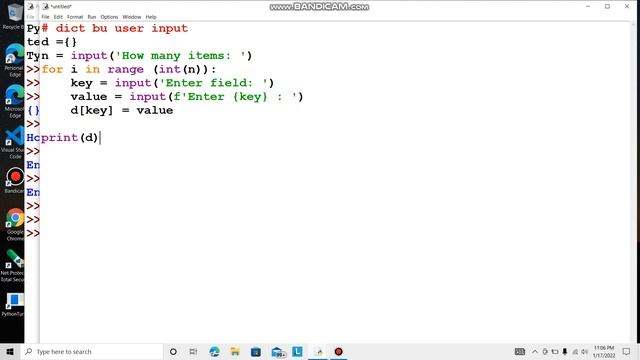The image size is (640, 360).
Task: Click the PythonTut desktop shortcut
Action: pyautogui.click(x=13, y=304)
